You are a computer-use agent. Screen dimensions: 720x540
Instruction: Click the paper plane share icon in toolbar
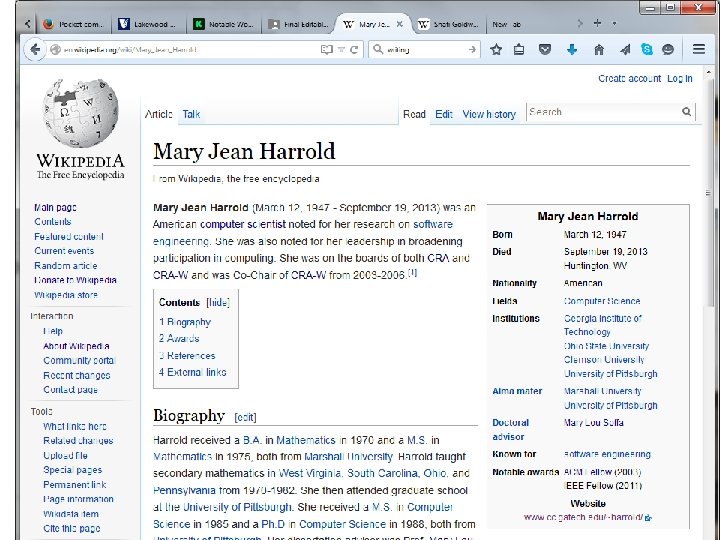625,49
